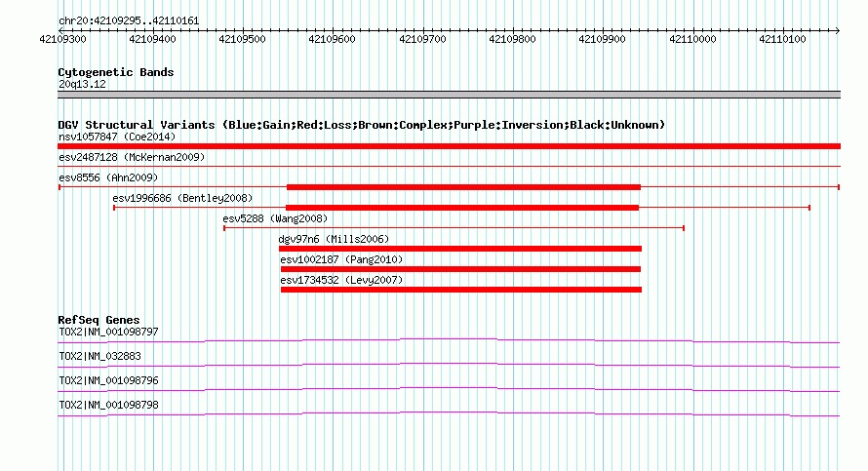Image resolution: width=868 pixels, height=471 pixels.
Task: Click the red dgv97n6 variant bar
Action: coord(460,249)
